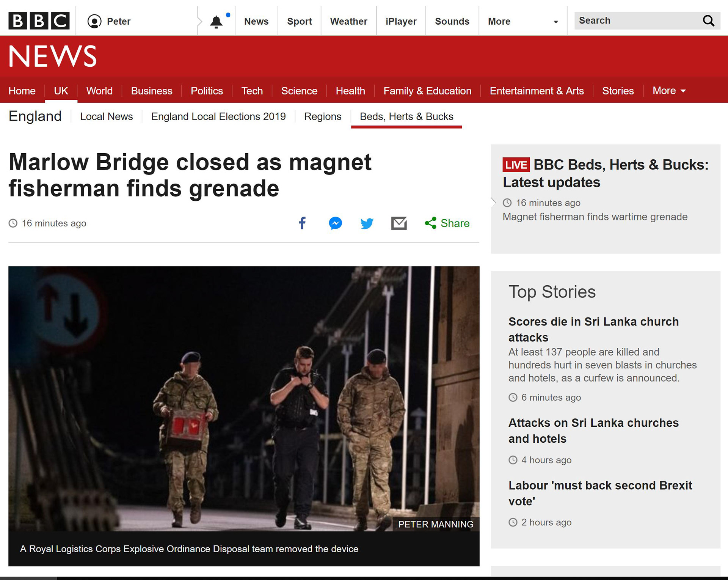Open the notifications bell
728x580 pixels.
point(216,22)
